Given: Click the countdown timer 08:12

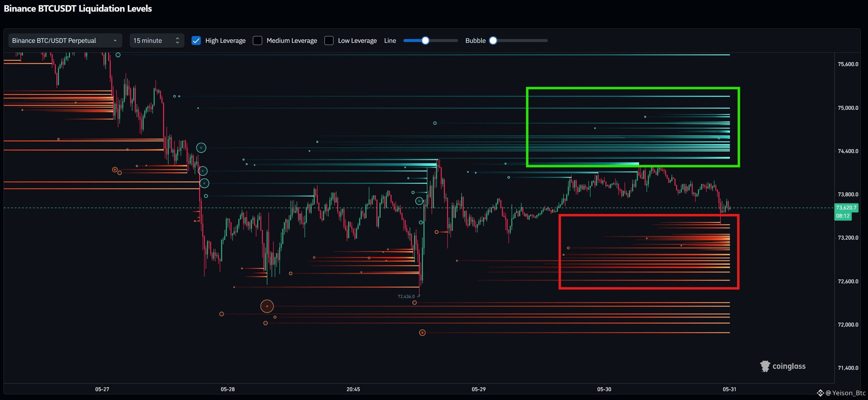Looking at the screenshot, I should [843, 216].
